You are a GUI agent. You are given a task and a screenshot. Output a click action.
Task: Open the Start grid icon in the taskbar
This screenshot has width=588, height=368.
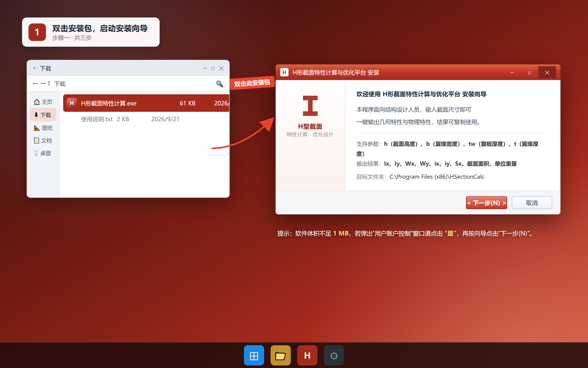point(254,355)
